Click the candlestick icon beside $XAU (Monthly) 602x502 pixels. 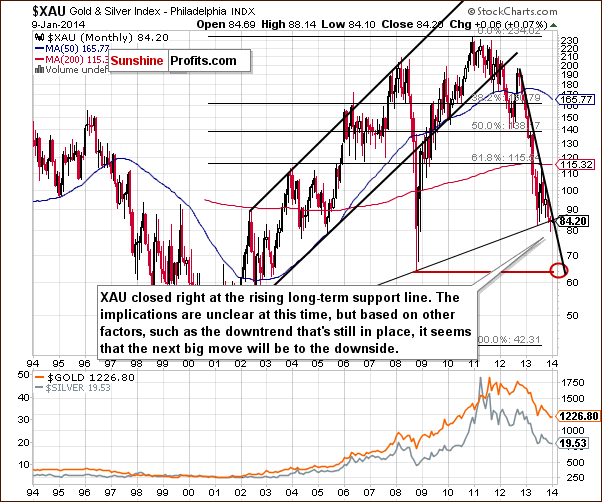(40, 38)
